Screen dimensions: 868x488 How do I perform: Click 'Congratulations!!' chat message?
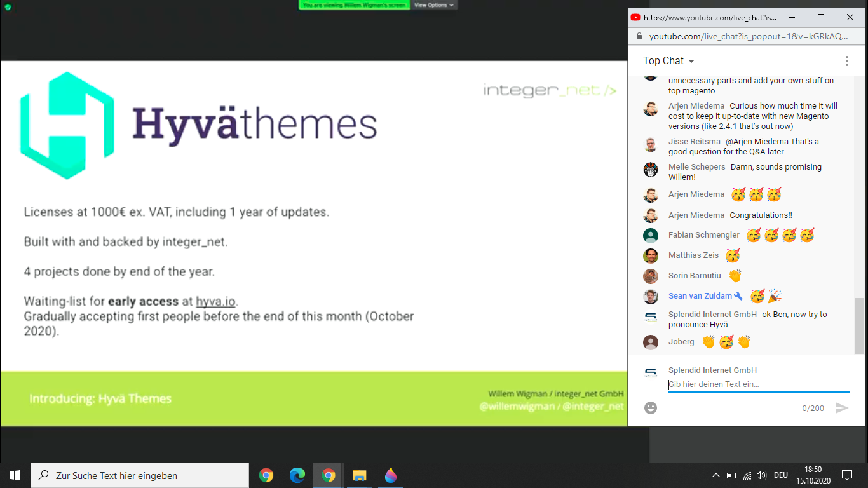point(761,215)
